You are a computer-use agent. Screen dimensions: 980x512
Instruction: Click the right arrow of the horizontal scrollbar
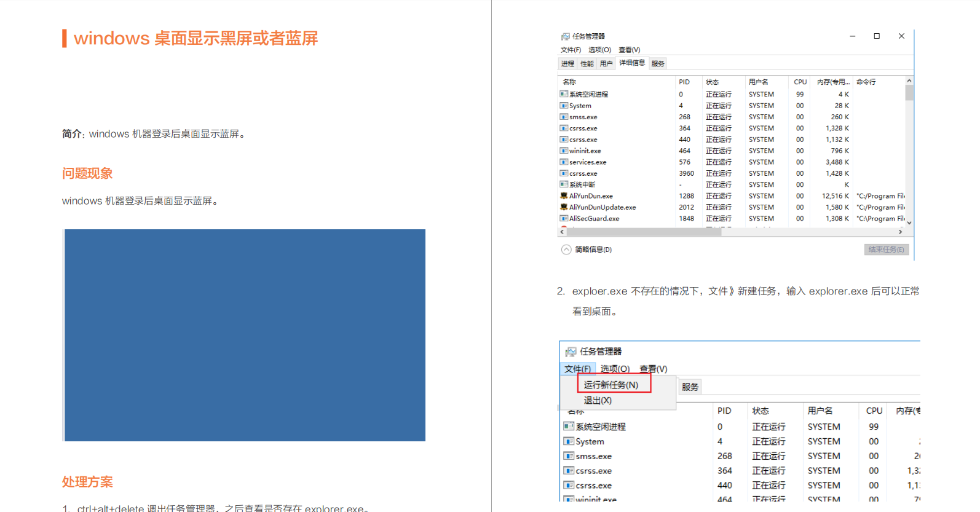tap(900, 232)
